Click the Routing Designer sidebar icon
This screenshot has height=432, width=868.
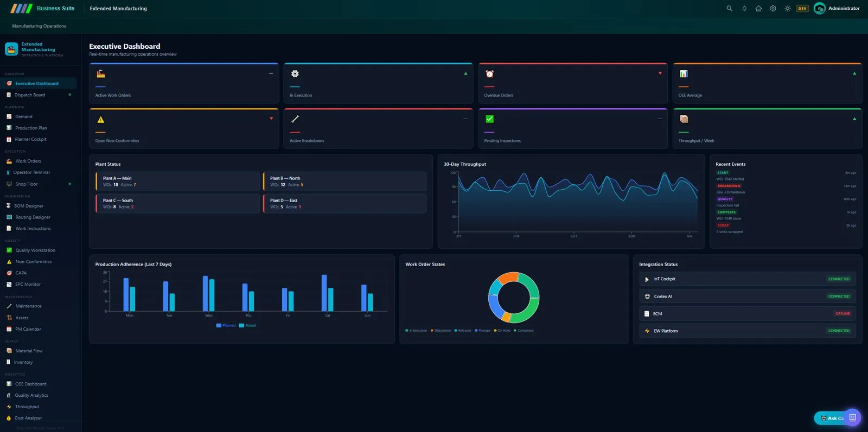coord(9,217)
